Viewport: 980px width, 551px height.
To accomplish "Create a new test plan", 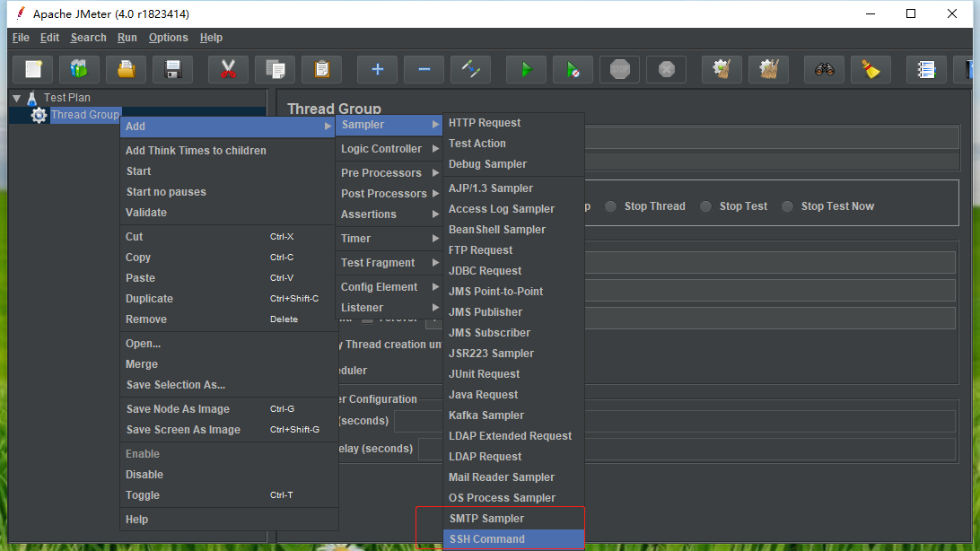I will (32, 70).
